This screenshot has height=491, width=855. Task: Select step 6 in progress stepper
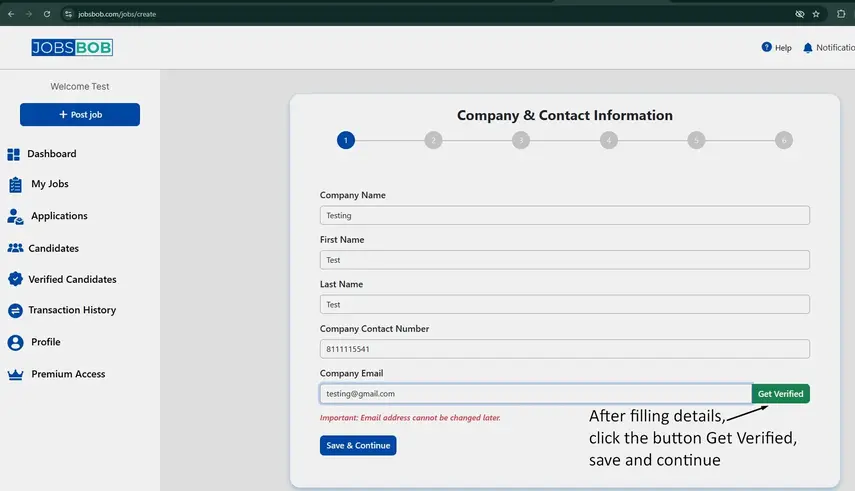784,140
